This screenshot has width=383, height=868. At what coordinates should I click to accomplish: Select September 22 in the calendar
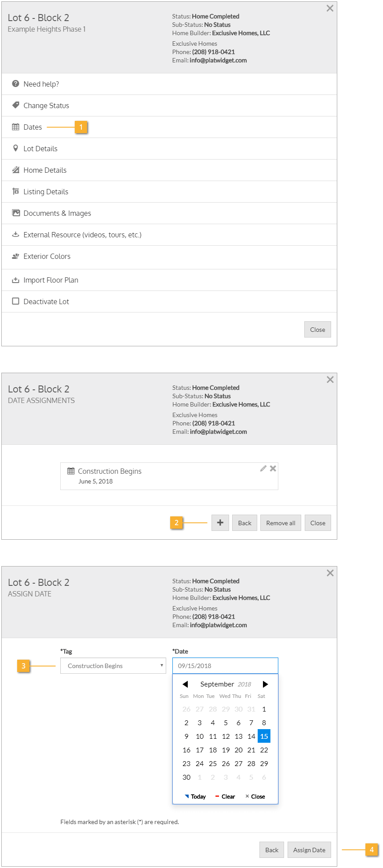tap(264, 750)
